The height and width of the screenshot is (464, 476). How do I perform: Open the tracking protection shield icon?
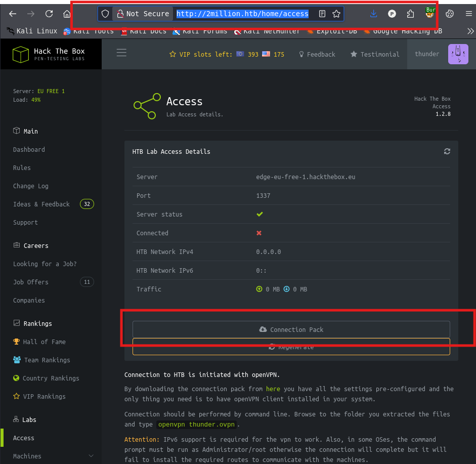click(105, 14)
